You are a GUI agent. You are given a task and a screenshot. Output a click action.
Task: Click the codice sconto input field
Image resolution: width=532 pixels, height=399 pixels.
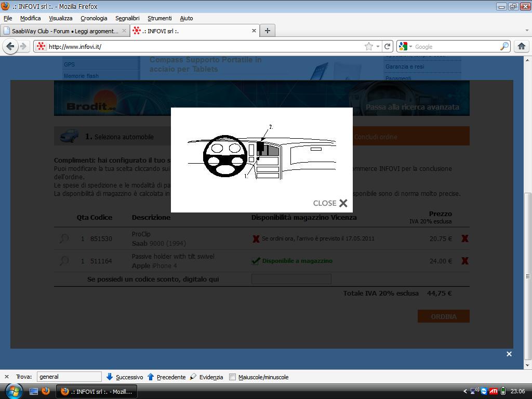pyautogui.click(x=291, y=279)
